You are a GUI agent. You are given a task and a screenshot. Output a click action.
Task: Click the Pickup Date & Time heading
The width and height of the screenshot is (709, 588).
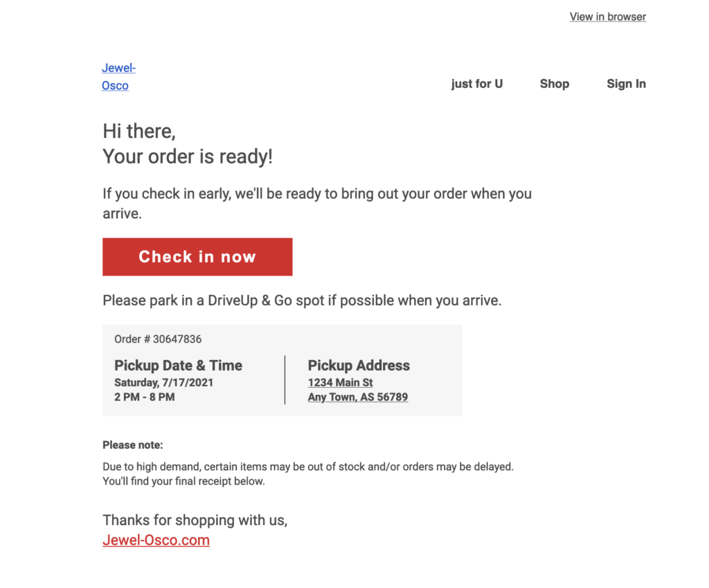[178, 366]
